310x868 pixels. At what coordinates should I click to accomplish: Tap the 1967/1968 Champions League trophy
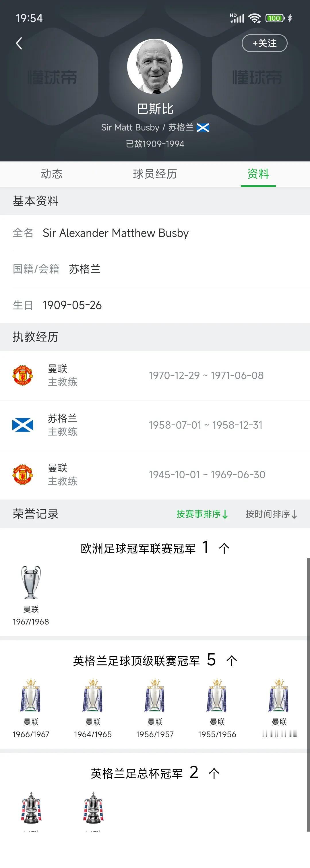(x=31, y=582)
